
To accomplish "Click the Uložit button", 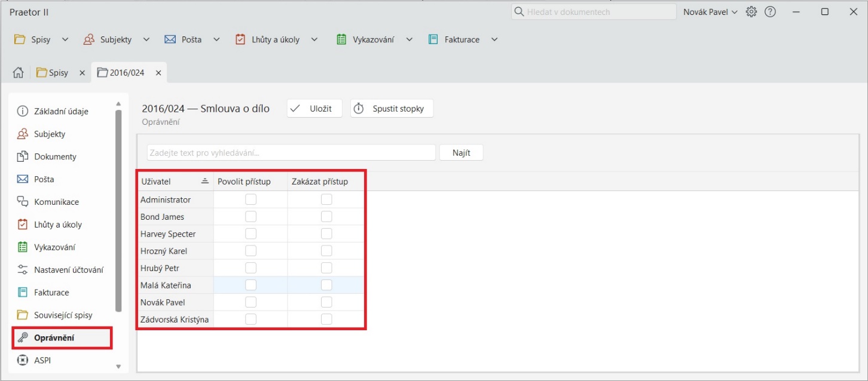I will click(x=314, y=109).
